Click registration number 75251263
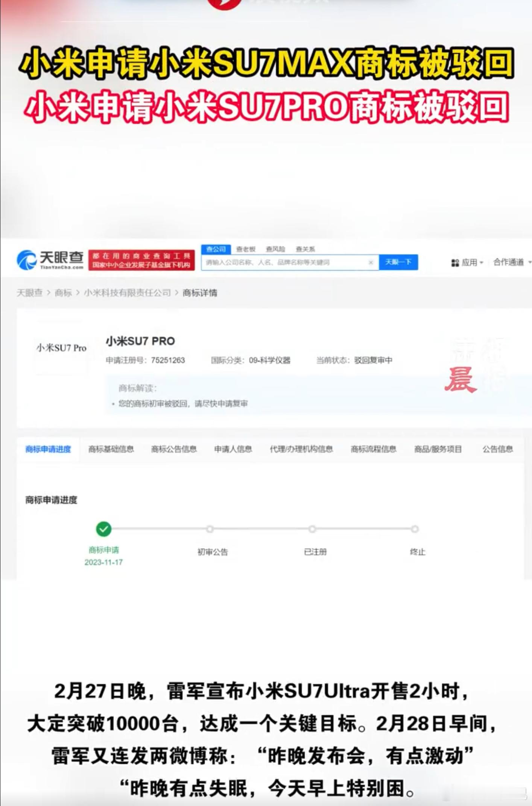The image size is (532, 806). (x=168, y=360)
